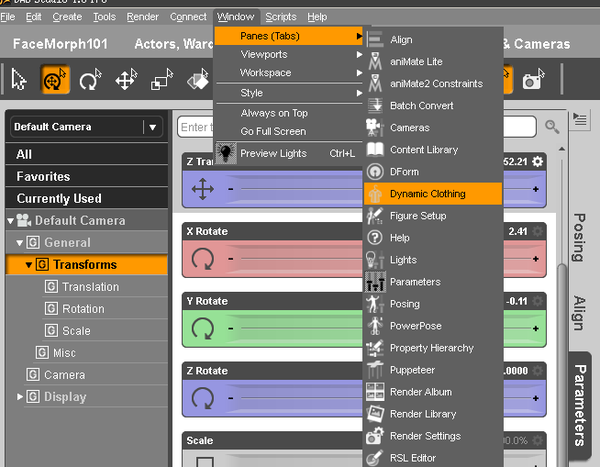Open the Default Camera dropdown

coord(86,127)
